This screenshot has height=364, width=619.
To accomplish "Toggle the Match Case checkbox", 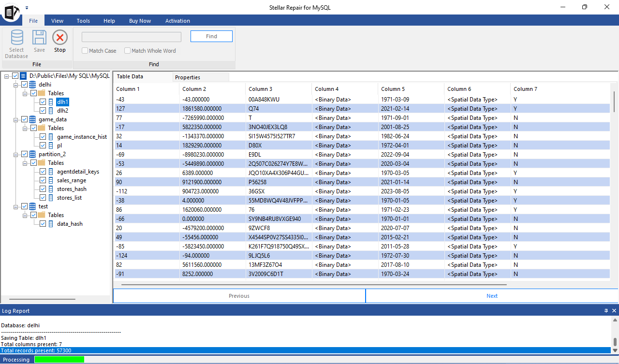I will tap(85, 50).
